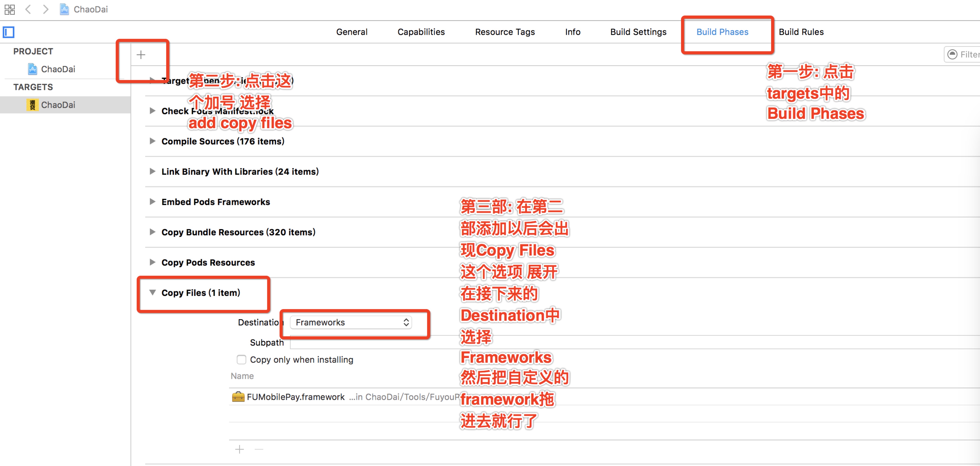Image resolution: width=980 pixels, height=466 pixels.
Task: Select ChaoDai under PROJECT
Action: click(52, 69)
